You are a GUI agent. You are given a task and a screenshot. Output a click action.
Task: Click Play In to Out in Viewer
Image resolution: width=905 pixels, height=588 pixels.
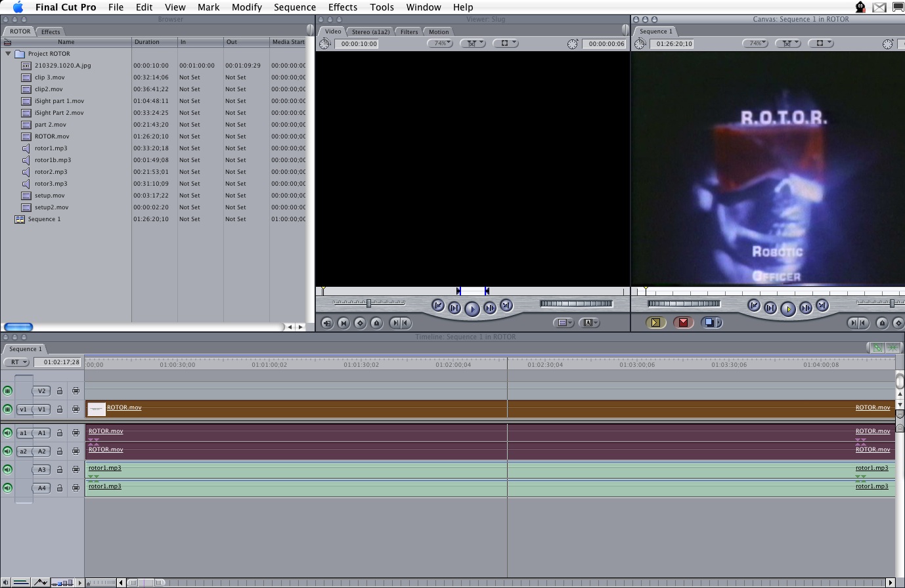click(x=454, y=307)
